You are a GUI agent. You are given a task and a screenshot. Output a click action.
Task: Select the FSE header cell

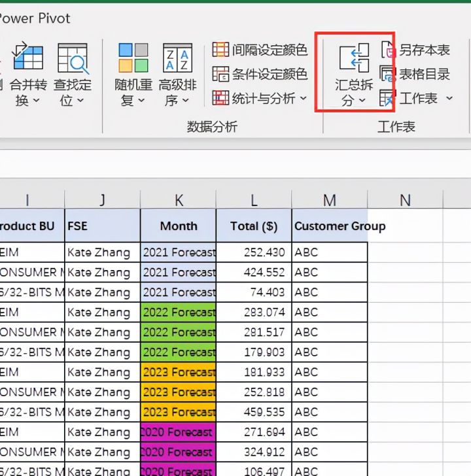(102, 226)
